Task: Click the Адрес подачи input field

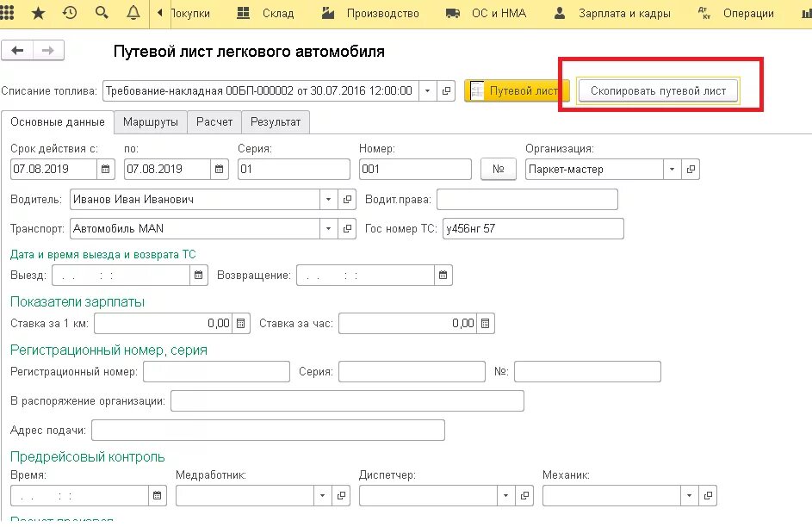Action: (269, 431)
